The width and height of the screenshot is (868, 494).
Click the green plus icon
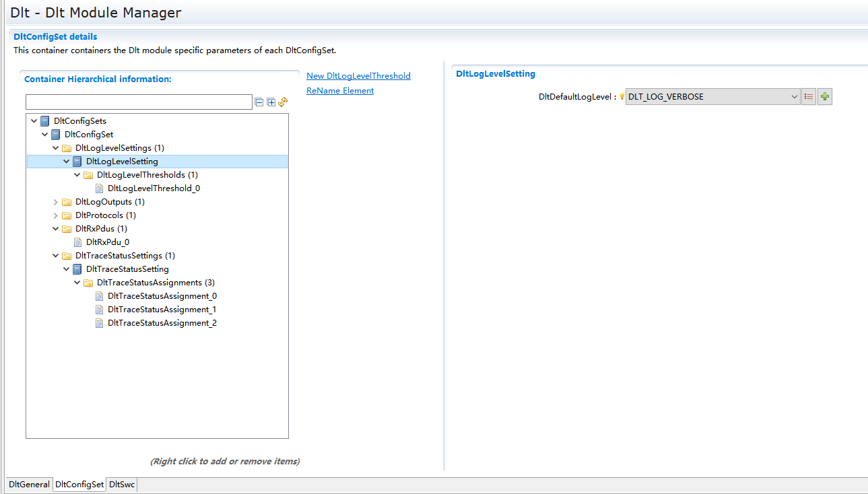coord(826,97)
